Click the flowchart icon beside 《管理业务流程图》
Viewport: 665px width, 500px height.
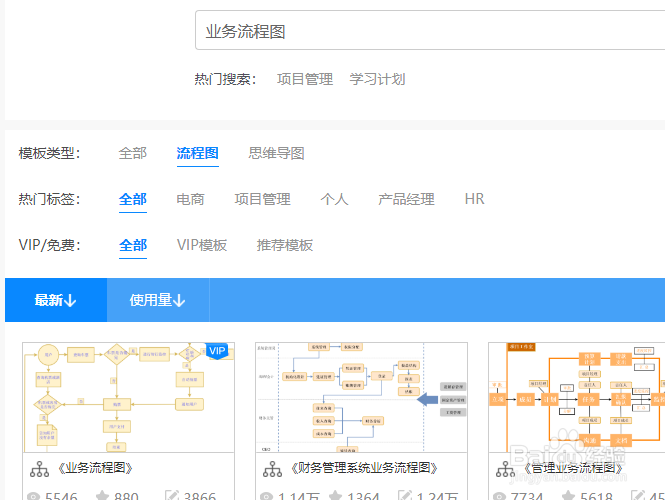pos(506,469)
